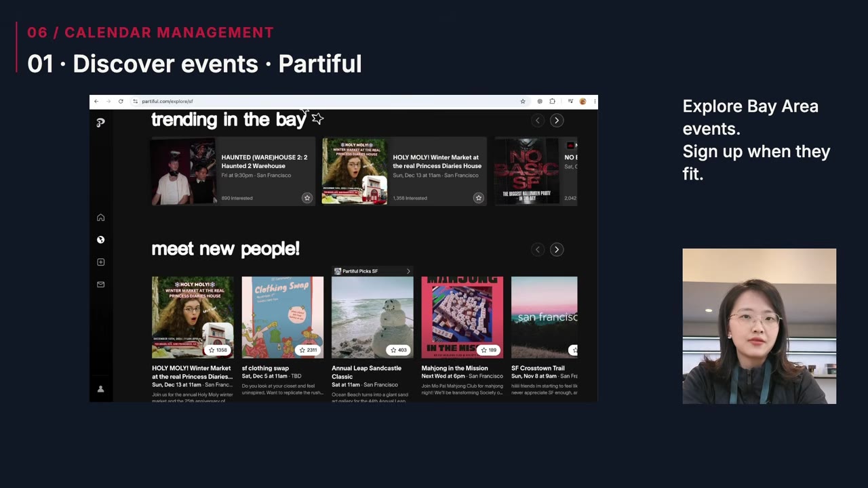
Task: Open the media control icon in toolbar
Action: point(570,102)
